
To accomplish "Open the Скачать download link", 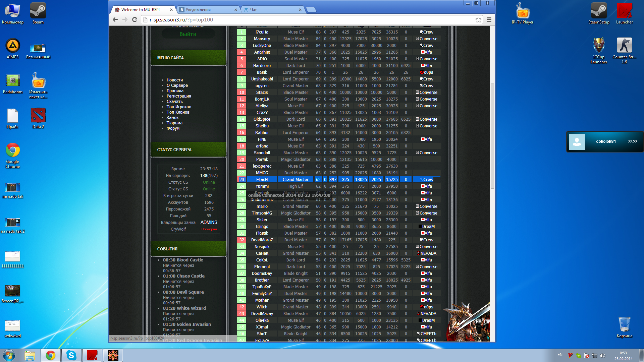I will [175, 102].
